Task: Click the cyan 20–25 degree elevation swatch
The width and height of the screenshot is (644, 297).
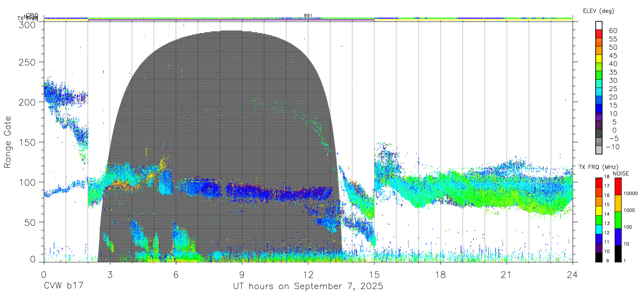Action: click(599, 93)
